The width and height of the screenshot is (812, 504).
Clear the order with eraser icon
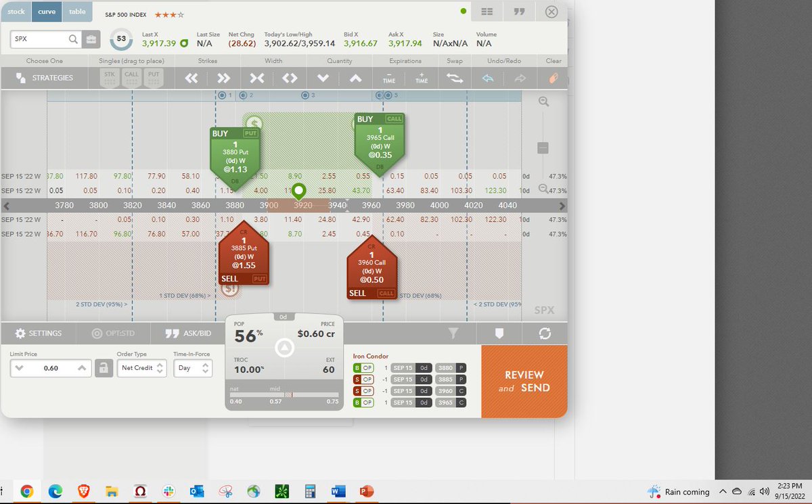(x=554, y=78)
